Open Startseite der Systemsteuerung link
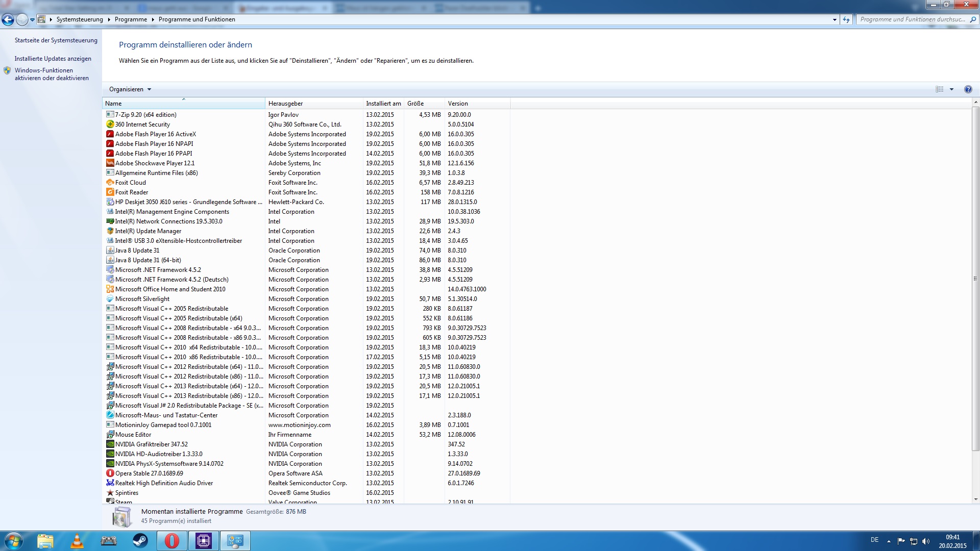 tap(56, 40)
